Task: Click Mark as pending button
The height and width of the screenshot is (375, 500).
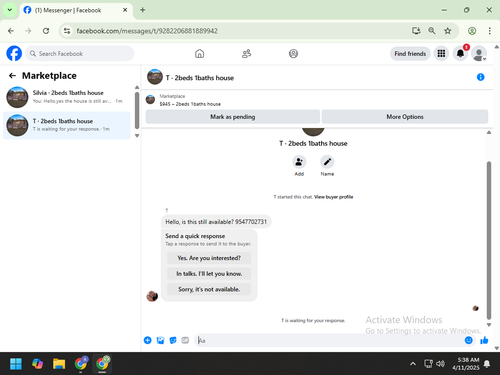Action: (x=233, y=117)
